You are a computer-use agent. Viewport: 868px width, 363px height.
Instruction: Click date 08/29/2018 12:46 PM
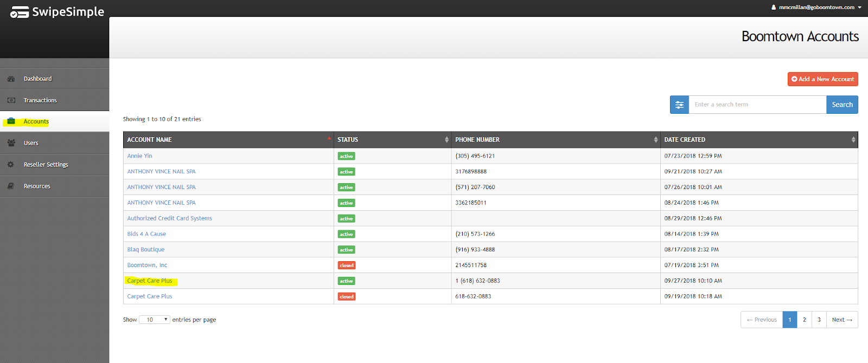click(x=693, y=218)
